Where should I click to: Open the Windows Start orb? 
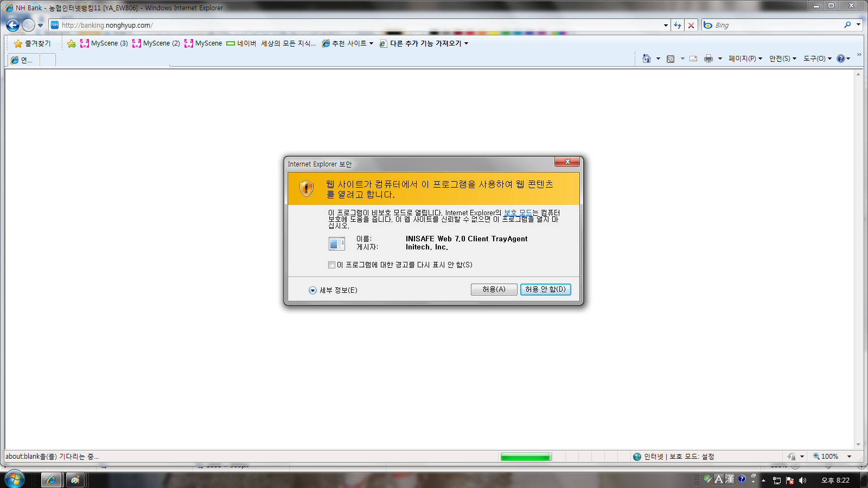[15, 479]
